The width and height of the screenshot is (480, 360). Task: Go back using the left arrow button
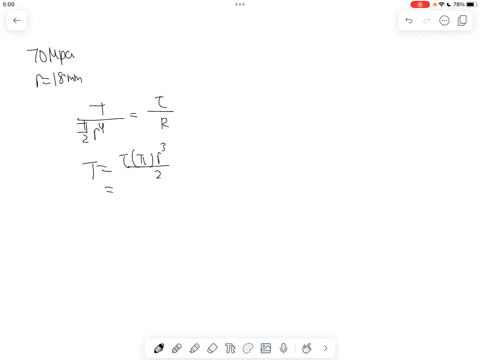(17, 21)
